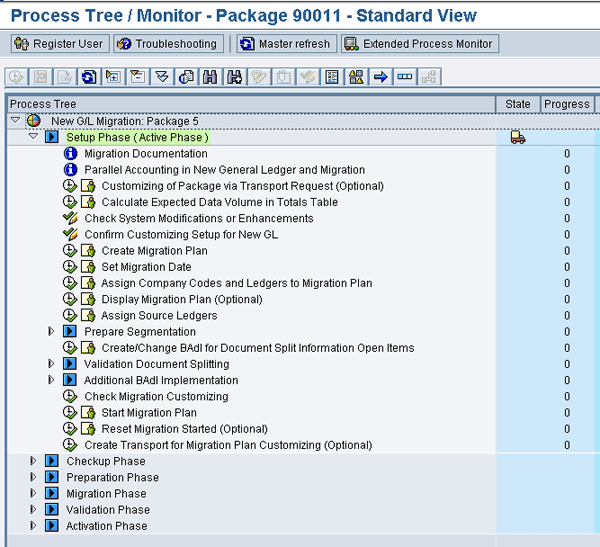
Task: Click the binoculars Find icon in toolbar
Action: [x=212, y=77]
